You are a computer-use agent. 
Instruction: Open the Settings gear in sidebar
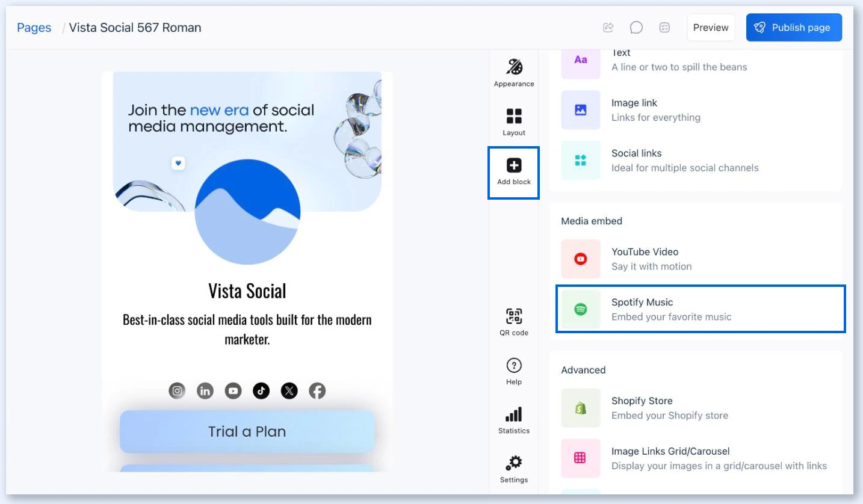[514, 469]
